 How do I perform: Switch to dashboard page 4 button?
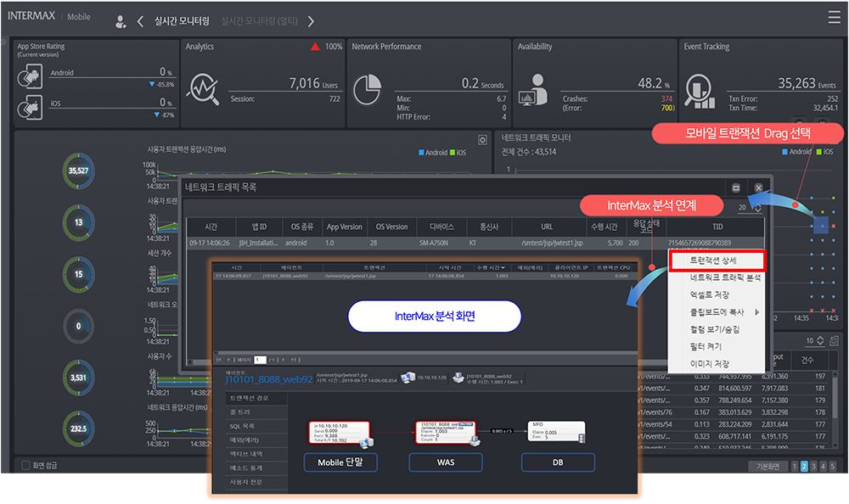click(823, 466)
